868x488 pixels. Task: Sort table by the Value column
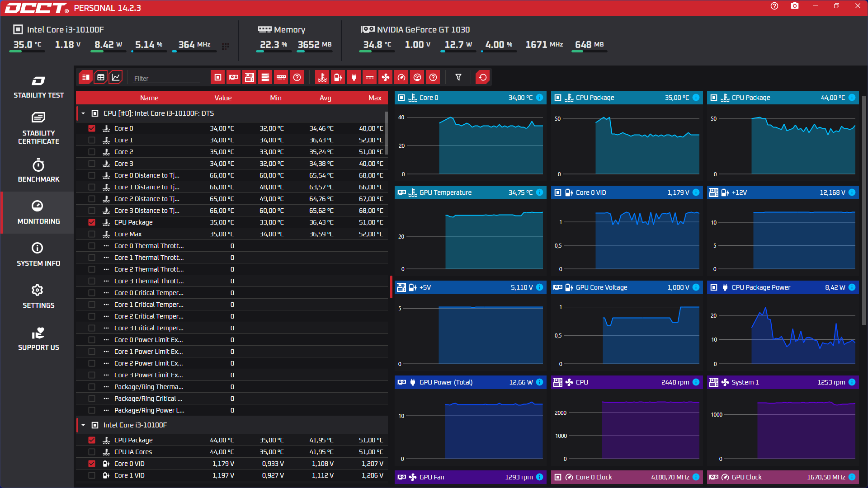(223, 98)
